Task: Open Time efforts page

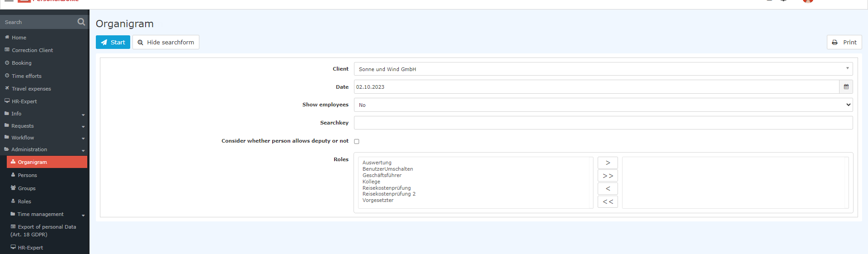Action: tap(27, 76)
